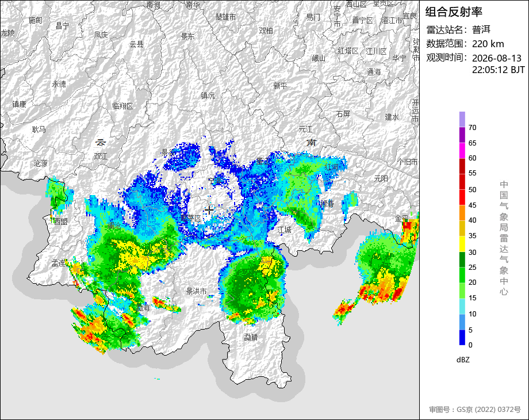Click the 临翔区 district label
The height and width of the screenshot is (420, 529).
click(123, 106)
